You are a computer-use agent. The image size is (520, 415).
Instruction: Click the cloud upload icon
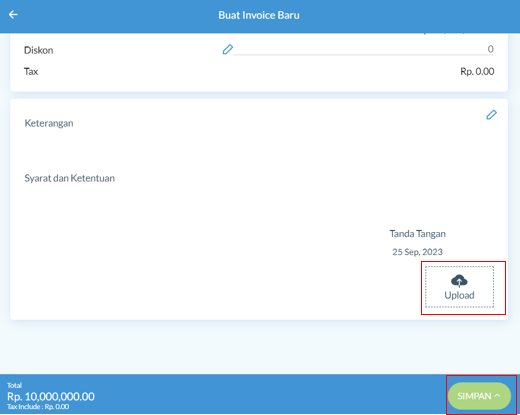point(459,281)
